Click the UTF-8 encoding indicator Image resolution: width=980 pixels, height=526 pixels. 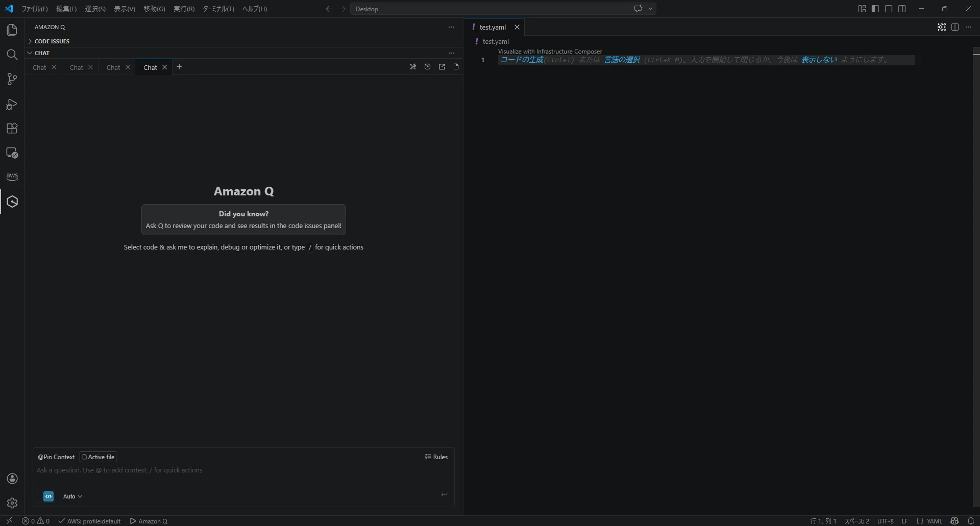pyautogui.click(x=886, y=521)
